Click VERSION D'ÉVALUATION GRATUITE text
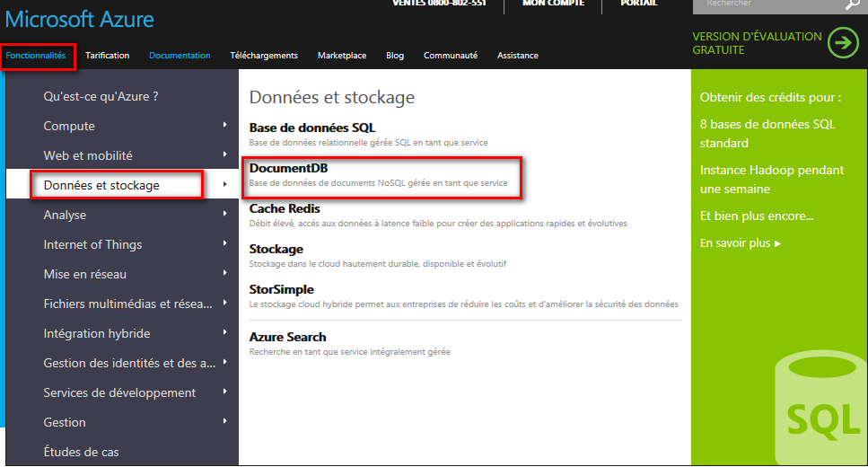 [x=757, y=43]
